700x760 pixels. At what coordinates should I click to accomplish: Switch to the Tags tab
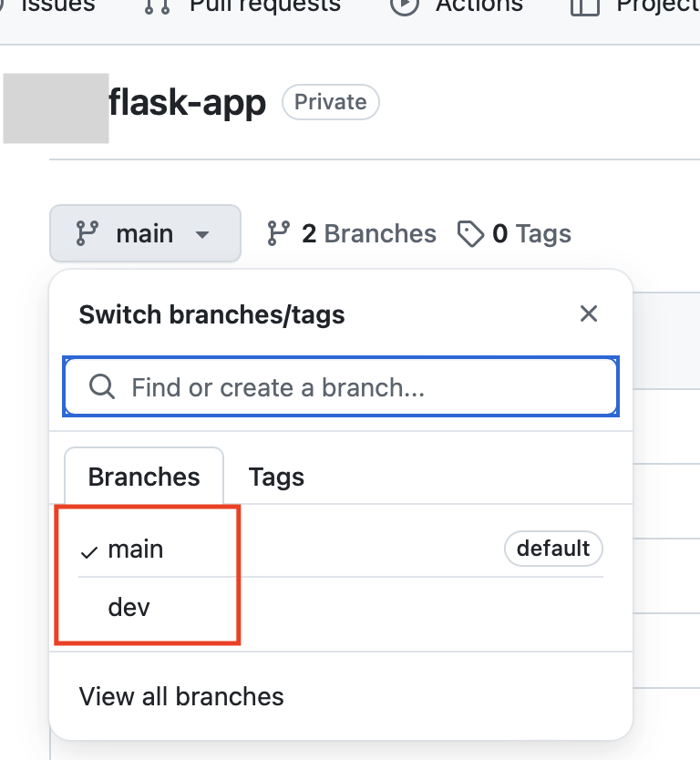click(276, 477)
